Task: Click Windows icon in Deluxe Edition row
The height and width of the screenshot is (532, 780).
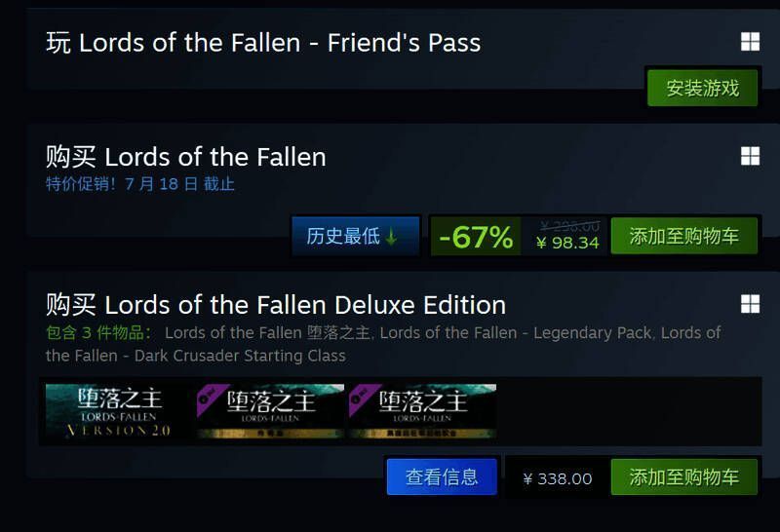Action: (750, 304)
